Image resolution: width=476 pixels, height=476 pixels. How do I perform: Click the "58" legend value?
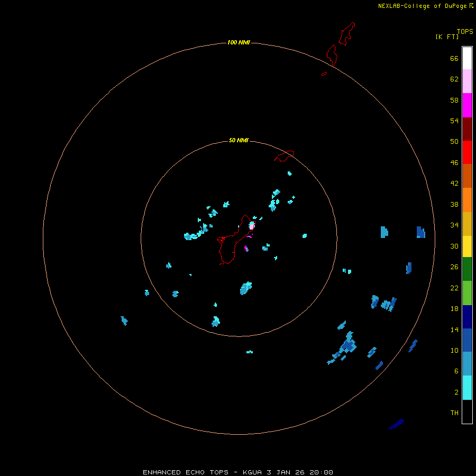pos(454,100)
